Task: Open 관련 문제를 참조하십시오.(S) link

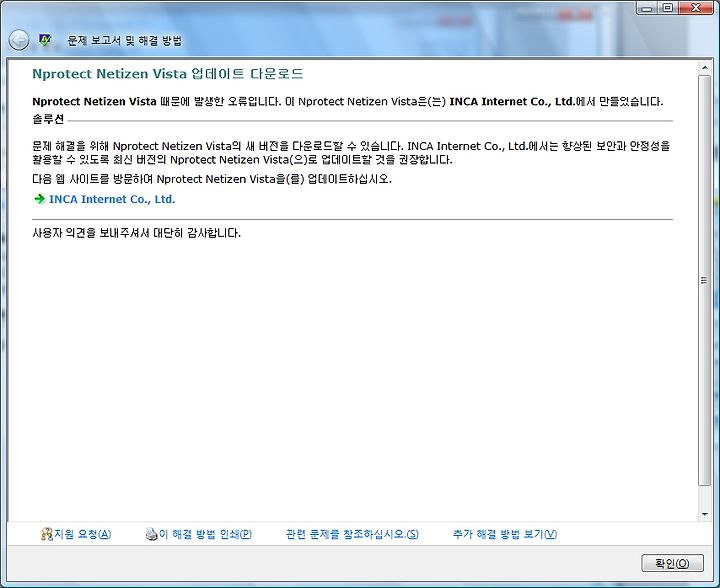Action: [352, 534]
